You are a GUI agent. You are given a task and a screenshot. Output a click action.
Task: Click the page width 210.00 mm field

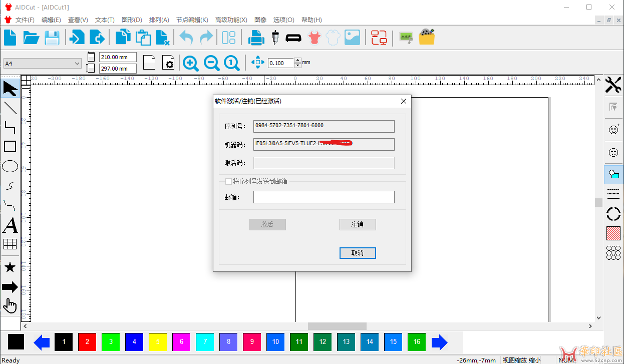pos(118,57)
